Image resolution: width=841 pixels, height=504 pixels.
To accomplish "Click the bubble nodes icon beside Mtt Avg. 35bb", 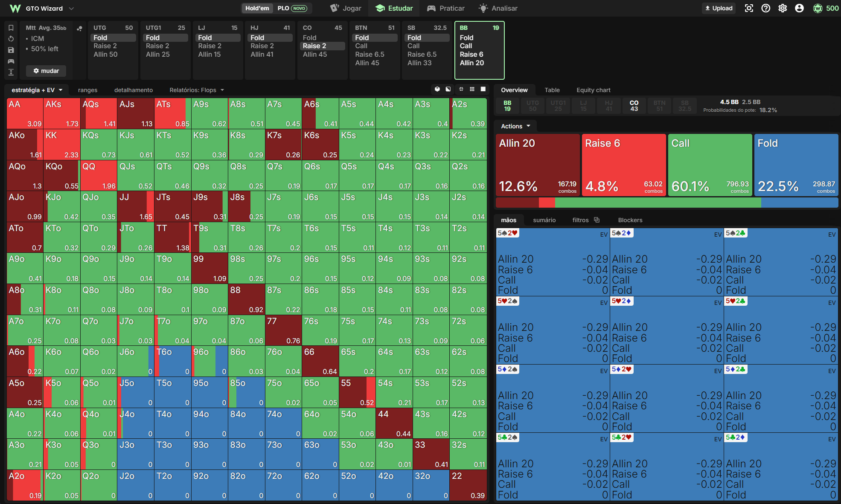I will click(79, 29).
